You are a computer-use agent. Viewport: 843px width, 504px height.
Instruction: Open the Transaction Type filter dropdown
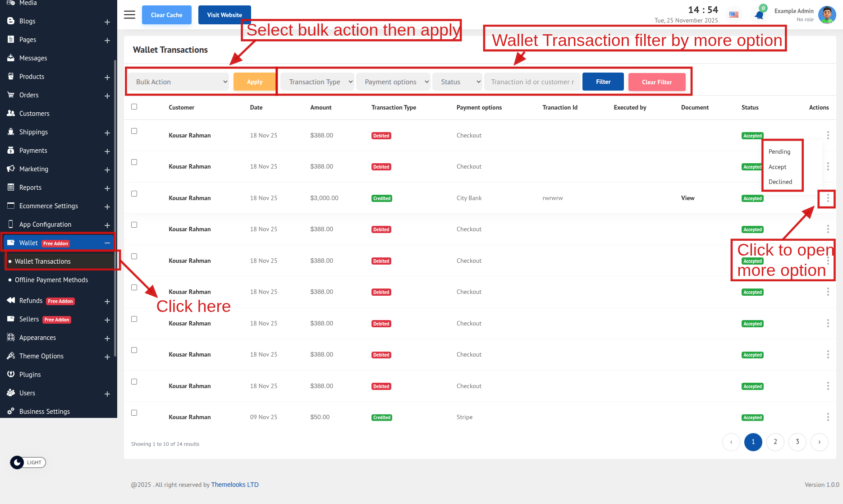pyautogui.click(x=317, y=82)
